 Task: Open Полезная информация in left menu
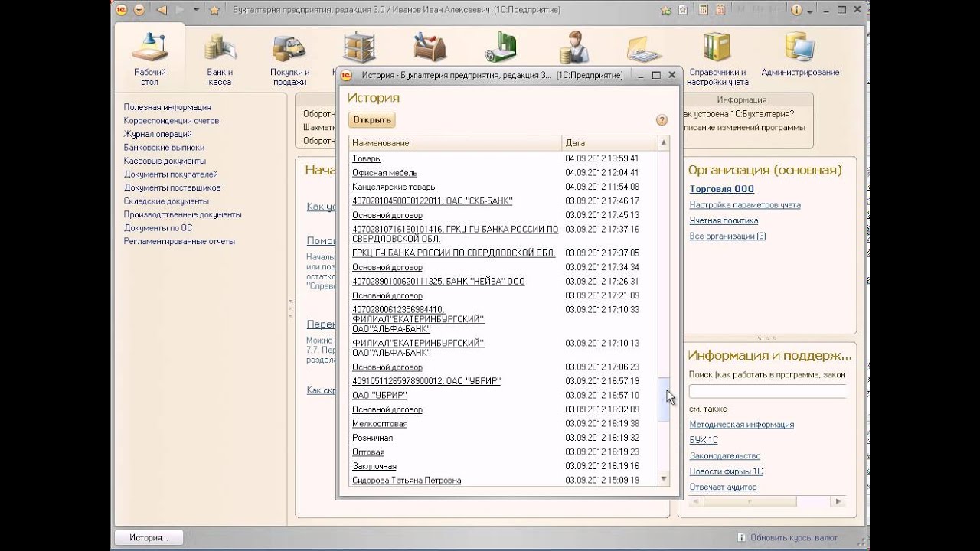point(167,107)
